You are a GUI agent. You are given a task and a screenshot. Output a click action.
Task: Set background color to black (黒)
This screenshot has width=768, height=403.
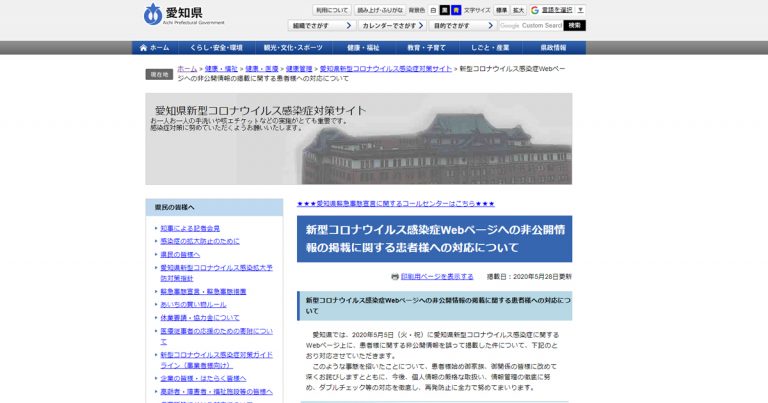click(x=444, y=10)
